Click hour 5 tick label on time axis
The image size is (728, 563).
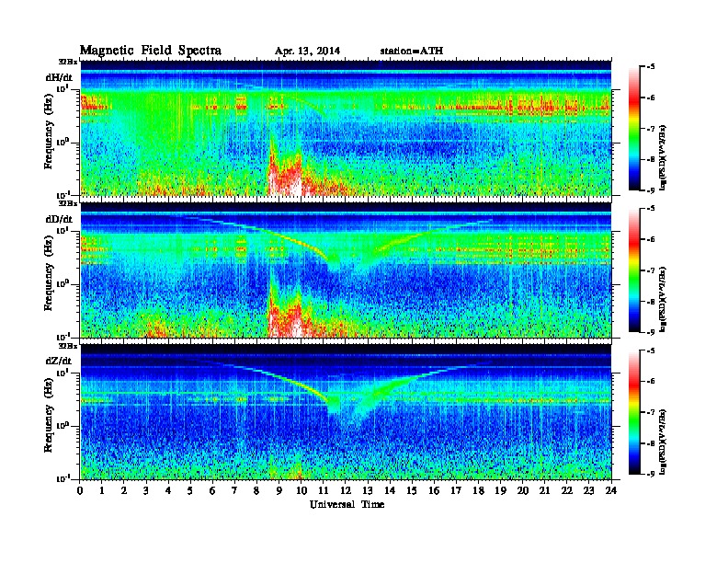tap(190, 491)
